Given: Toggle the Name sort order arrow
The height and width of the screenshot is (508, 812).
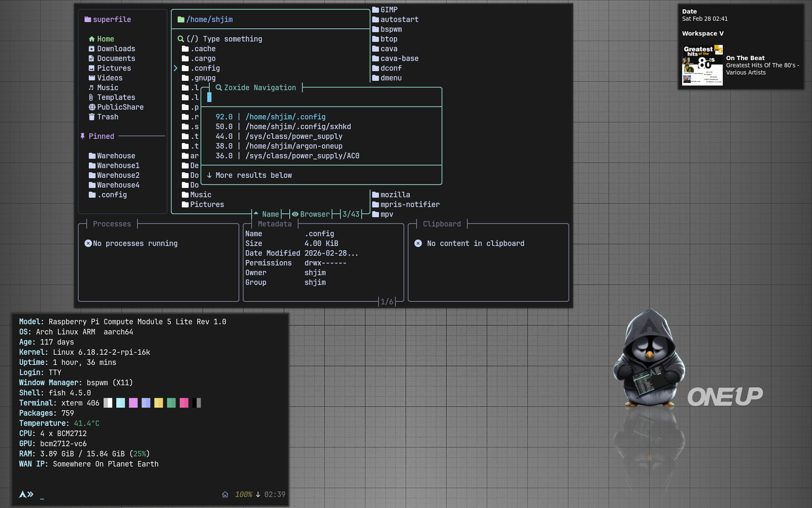Looking at the screenshot, I should click(x=256, y=214).
